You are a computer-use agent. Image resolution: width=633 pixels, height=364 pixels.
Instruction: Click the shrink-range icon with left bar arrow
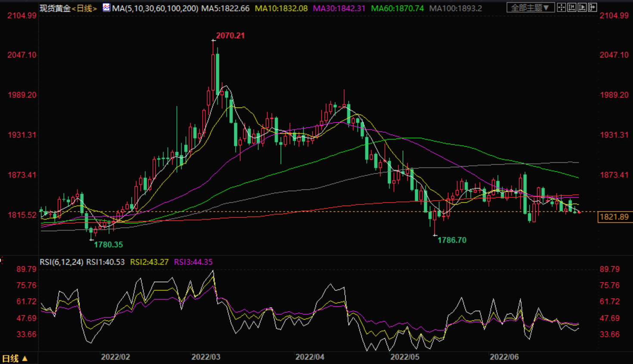[572, 7]
